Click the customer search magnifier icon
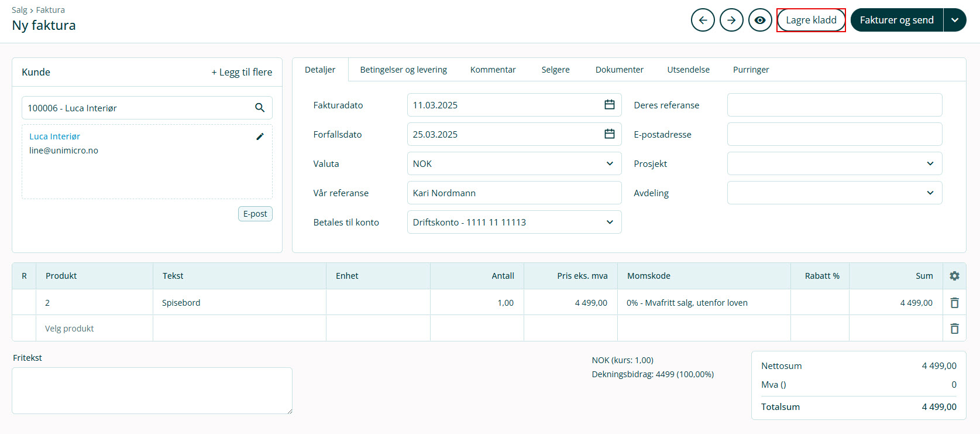 pos(260,108)
